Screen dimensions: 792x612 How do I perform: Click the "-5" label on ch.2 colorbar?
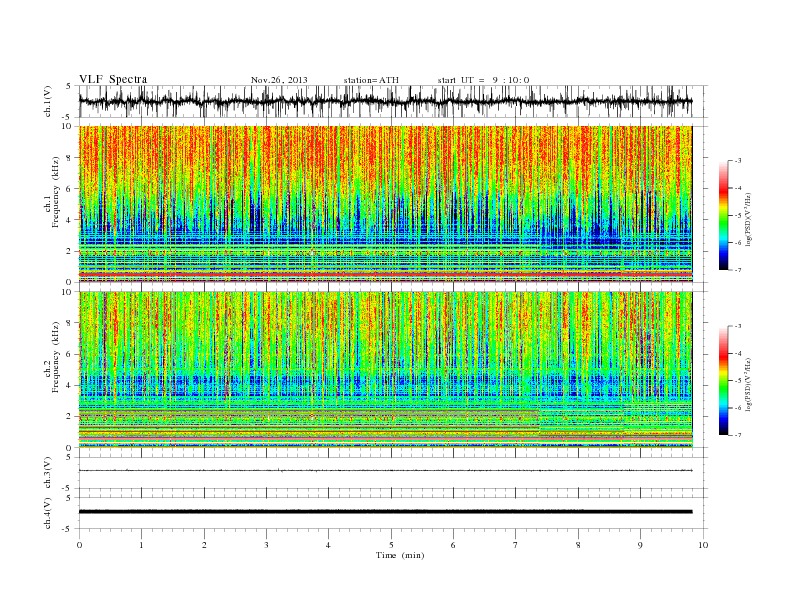point(738,381)
